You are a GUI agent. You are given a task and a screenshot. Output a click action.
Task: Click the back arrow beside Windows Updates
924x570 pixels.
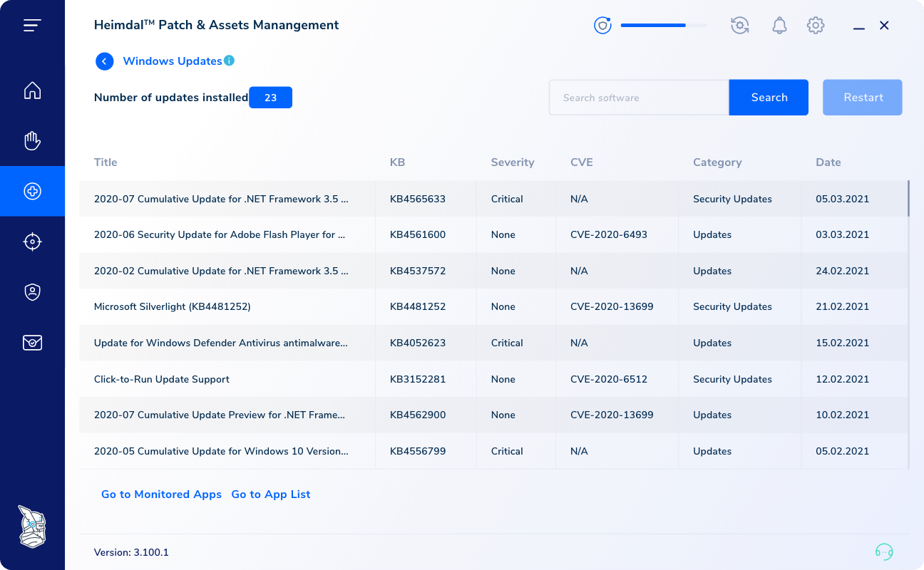point(105,61)
